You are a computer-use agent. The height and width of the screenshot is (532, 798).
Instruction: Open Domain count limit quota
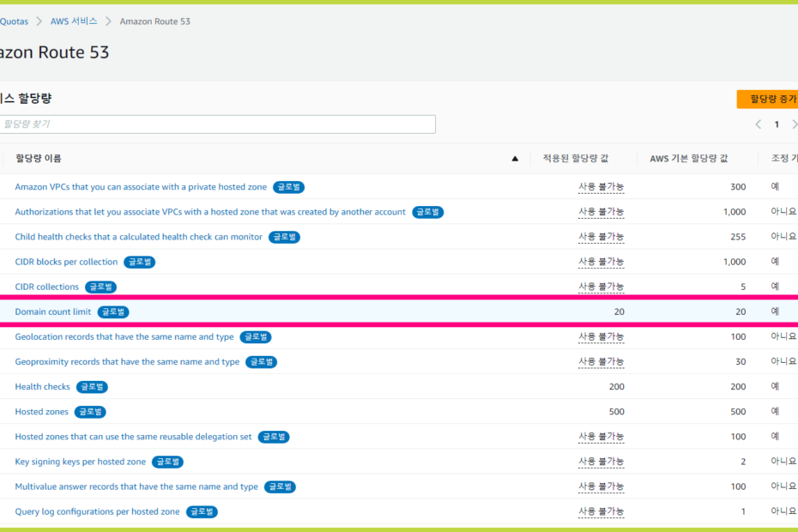[x=53, y=311]
